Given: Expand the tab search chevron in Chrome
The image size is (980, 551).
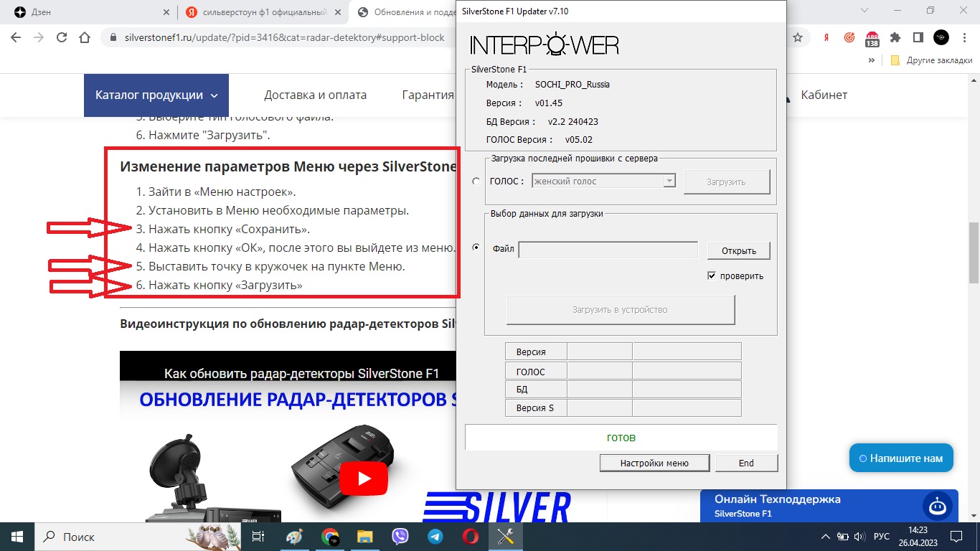Looking at the screenshot, I should coord(864,11).
